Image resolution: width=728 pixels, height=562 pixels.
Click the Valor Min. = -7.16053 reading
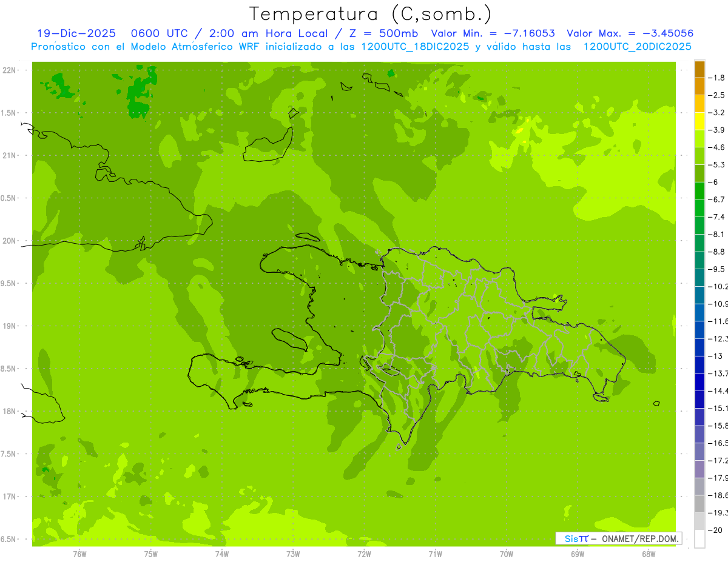tap(493, 33)
